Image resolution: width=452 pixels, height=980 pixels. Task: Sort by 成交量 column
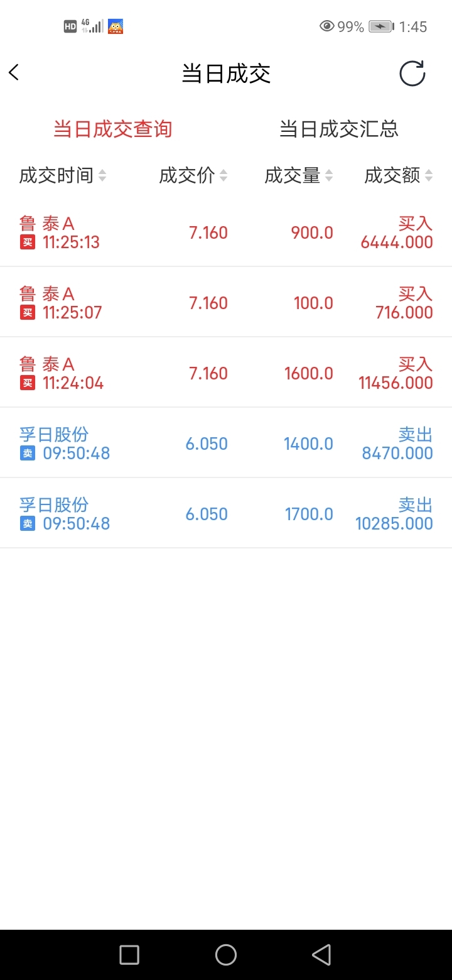(298, 176)
